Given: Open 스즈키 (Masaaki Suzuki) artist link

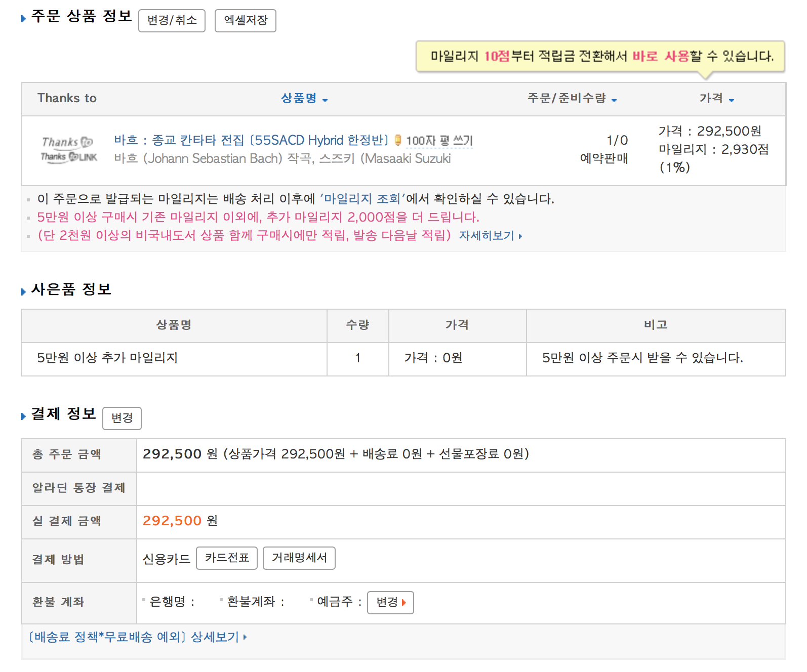Looking at the screenshot, I should coord(385,159).
